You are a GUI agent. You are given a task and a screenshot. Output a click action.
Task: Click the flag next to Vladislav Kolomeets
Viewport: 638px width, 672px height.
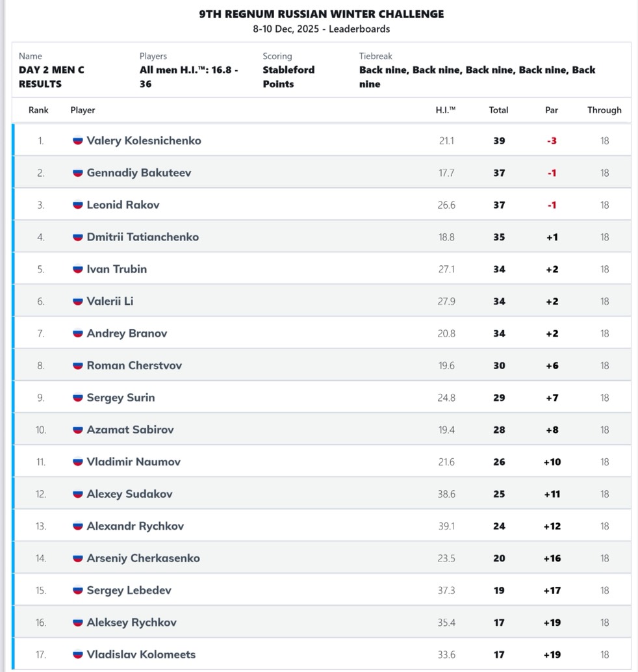(77, 654)
